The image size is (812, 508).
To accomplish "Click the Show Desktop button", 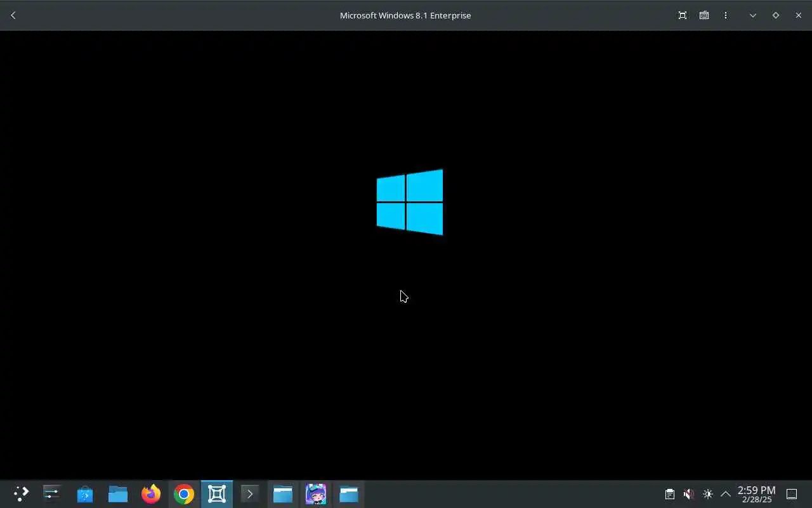I will (x=792, y=494).
